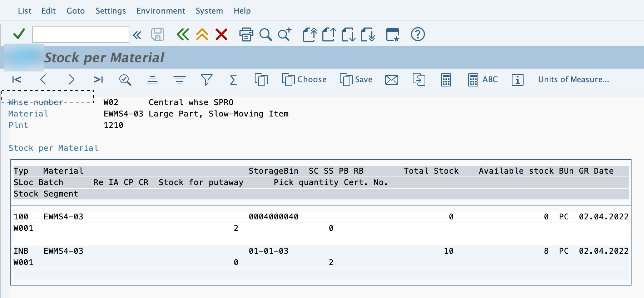Image resolution: width=644 pixels, height=298 pixels.
Task: Click the green Enter checkmark icon
Action: [19, 34]
